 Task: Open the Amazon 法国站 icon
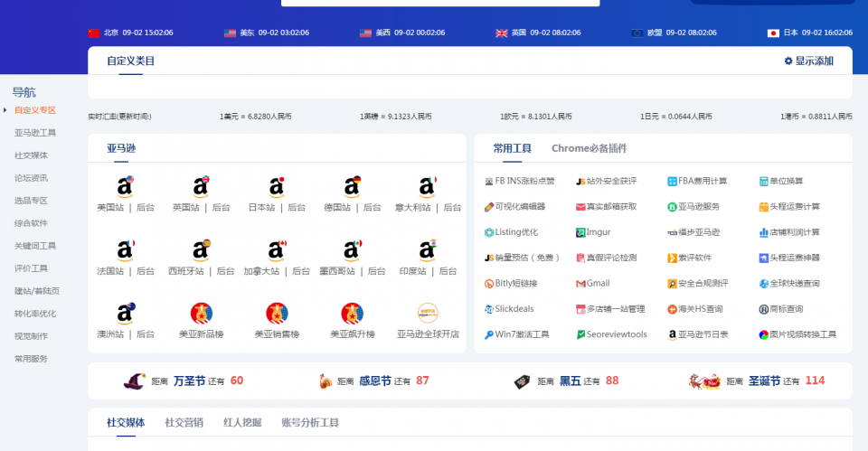(125, 250)
